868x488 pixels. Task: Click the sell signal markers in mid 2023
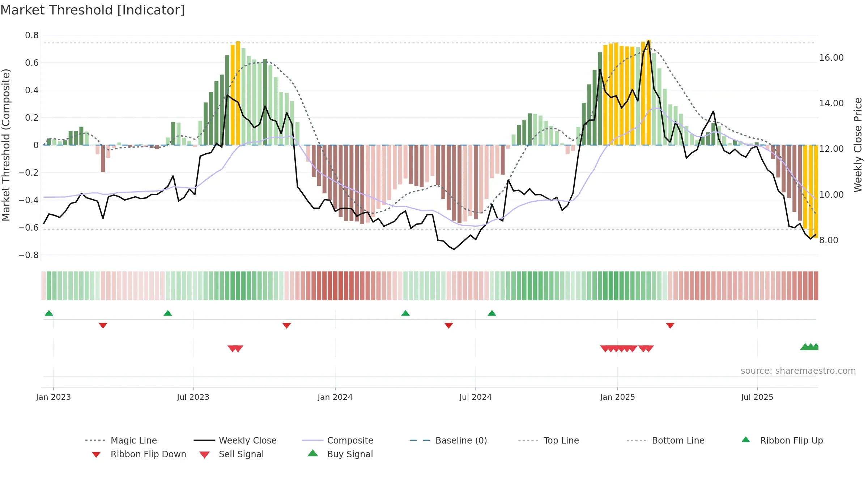(235, 349)
